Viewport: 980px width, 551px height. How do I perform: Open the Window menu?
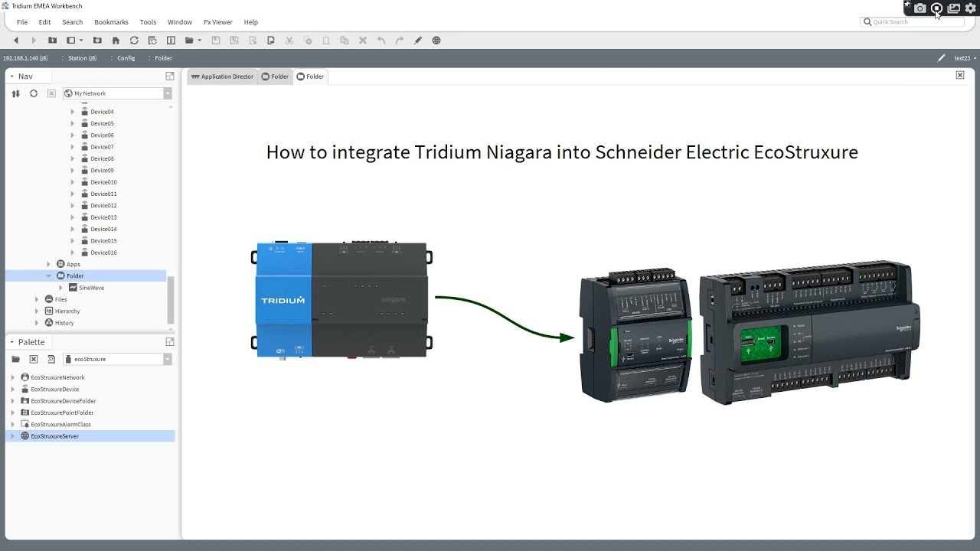(x=180, y=22)
